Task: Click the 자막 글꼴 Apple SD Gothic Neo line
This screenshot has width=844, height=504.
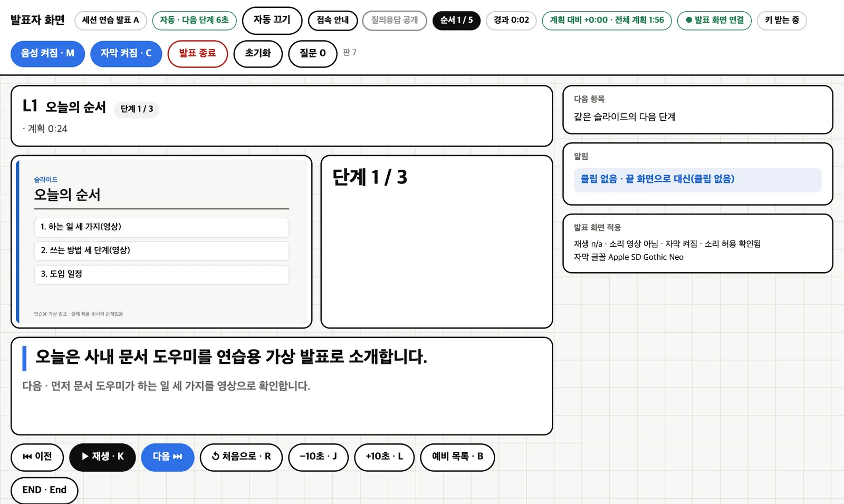Action: 629,257
